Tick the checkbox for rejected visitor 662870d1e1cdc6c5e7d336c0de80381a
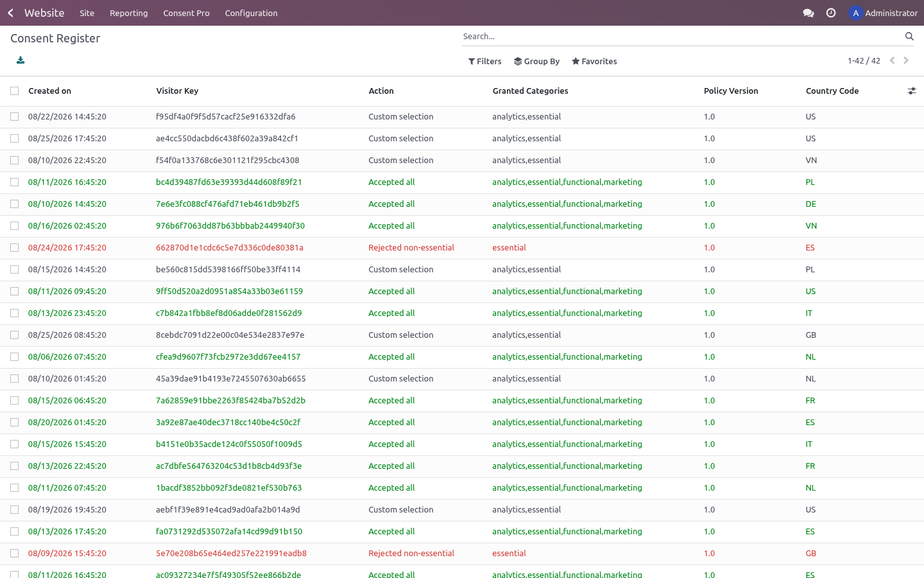 click(15, 248)
